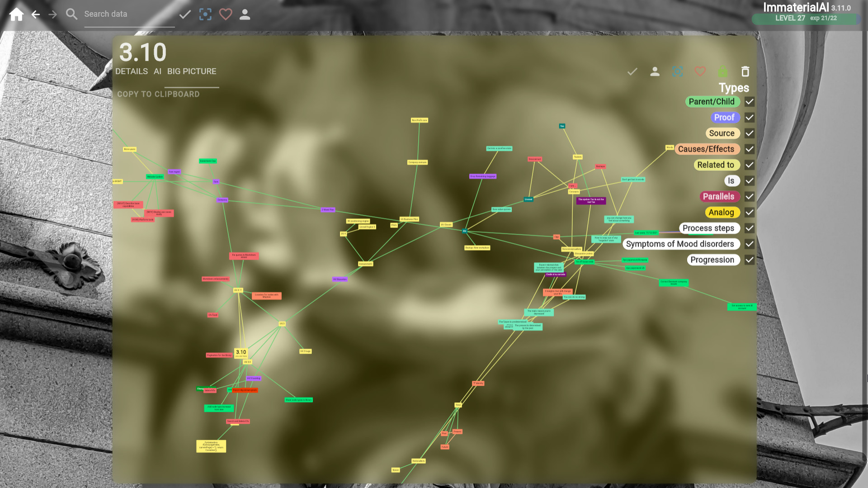Viewport: 868px width, 488px height.
Task: Click the Process steps type label
Action: click(x=708, y=228)
